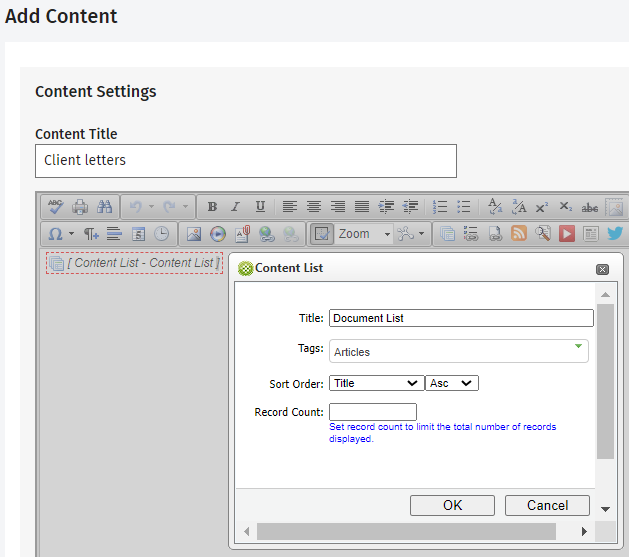Click the Content List pages toolbar icon
Viewport: 629px width, 557px height.
point(447,234)
